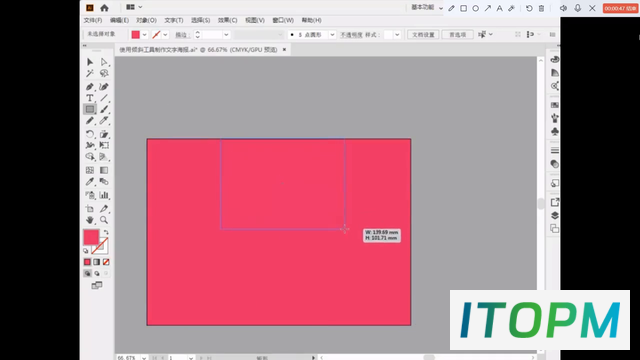
Task: Open the Layers panel icon
Action: click(x=554, y=216)
